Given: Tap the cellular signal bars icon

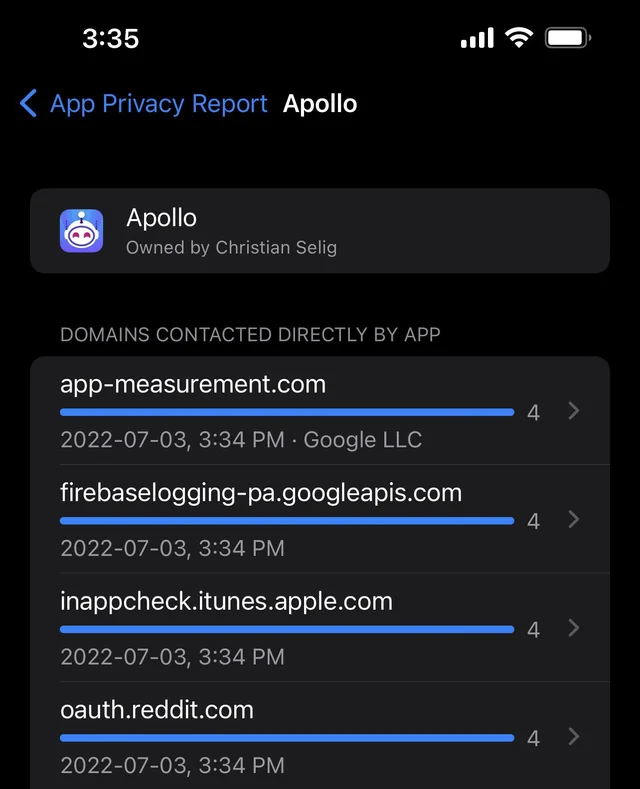Looking at the screenshot, I should [477, 38].
